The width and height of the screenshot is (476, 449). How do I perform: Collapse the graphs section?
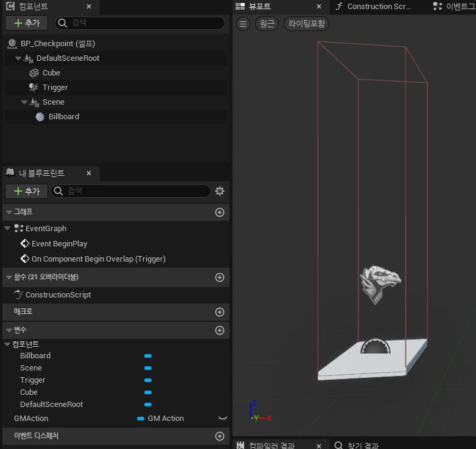[x=9, y=212]
